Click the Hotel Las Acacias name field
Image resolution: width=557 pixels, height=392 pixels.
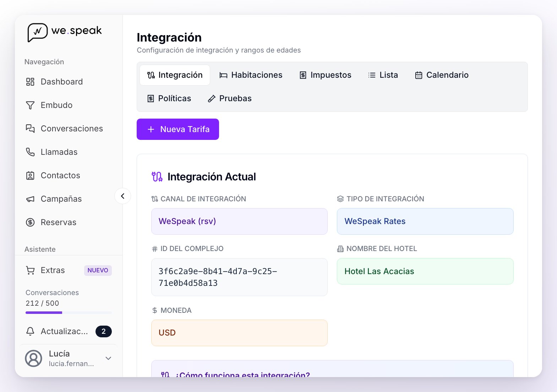pos(425,271)
